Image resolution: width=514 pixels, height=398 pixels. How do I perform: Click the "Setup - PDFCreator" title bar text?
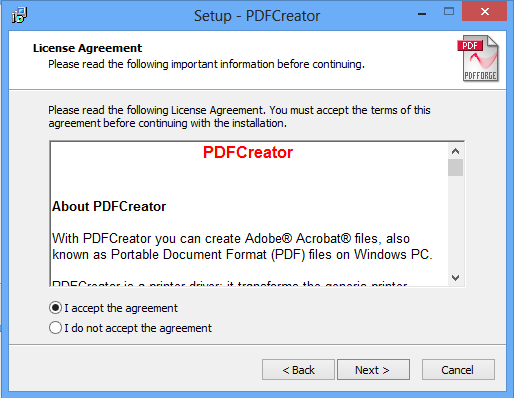pos(257,16)
